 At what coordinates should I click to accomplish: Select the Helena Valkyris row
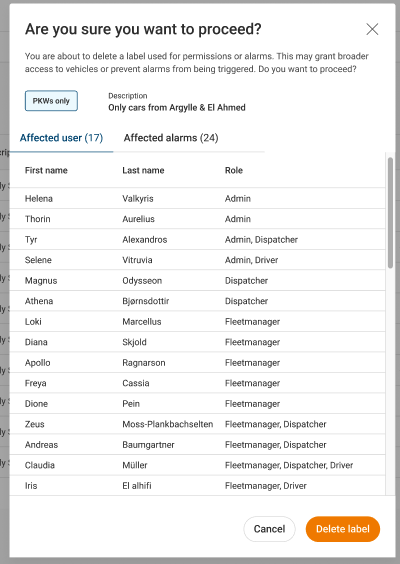pos(197,198)
